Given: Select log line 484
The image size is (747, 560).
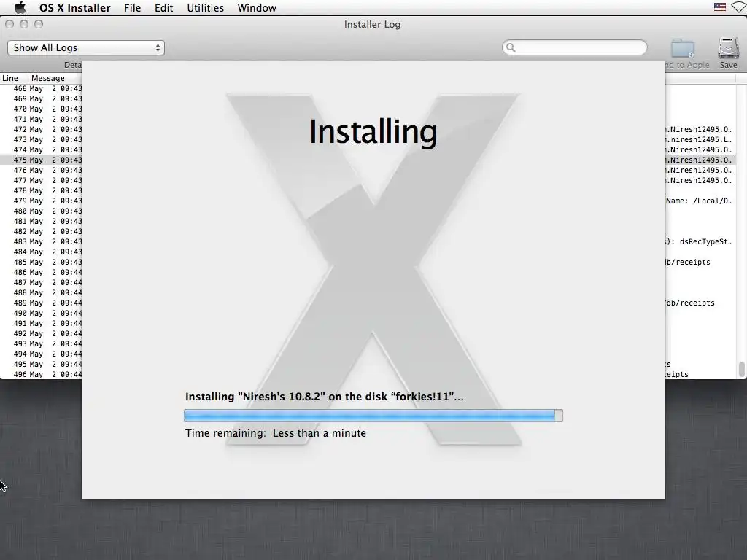Looking at the screenshot, I should coord(41,252).
